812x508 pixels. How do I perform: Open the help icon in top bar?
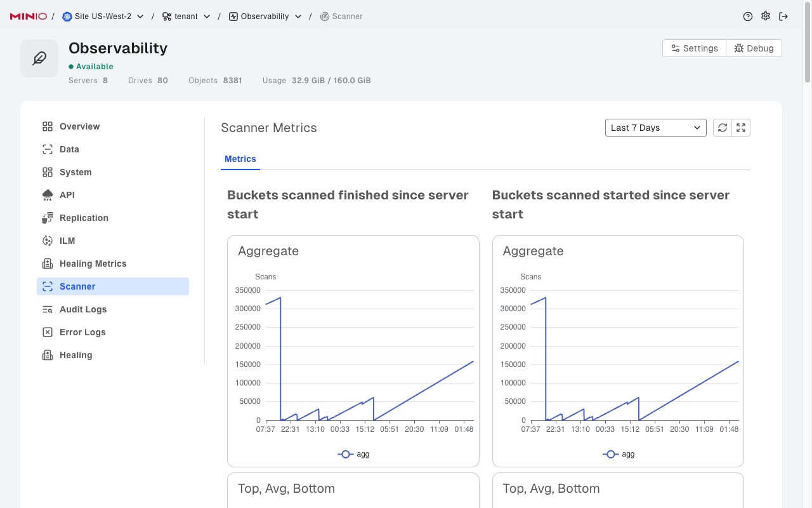pyautogui.click(x=748, y=17)
